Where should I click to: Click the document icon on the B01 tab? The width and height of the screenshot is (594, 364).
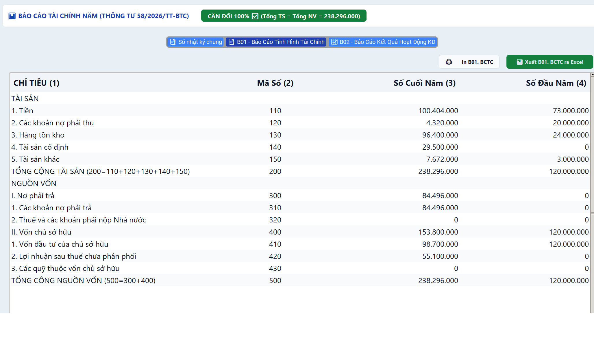[232, 42]
